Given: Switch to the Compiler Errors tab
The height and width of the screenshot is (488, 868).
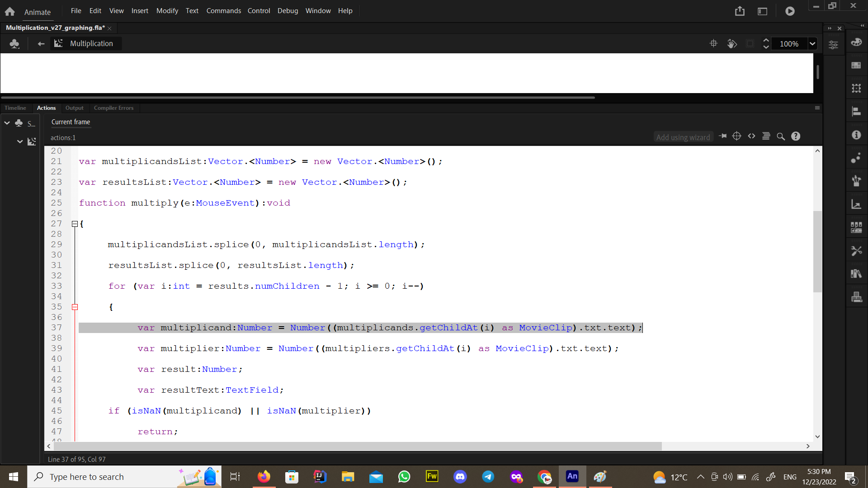Looking at the screenshot, I should point(113,108).
